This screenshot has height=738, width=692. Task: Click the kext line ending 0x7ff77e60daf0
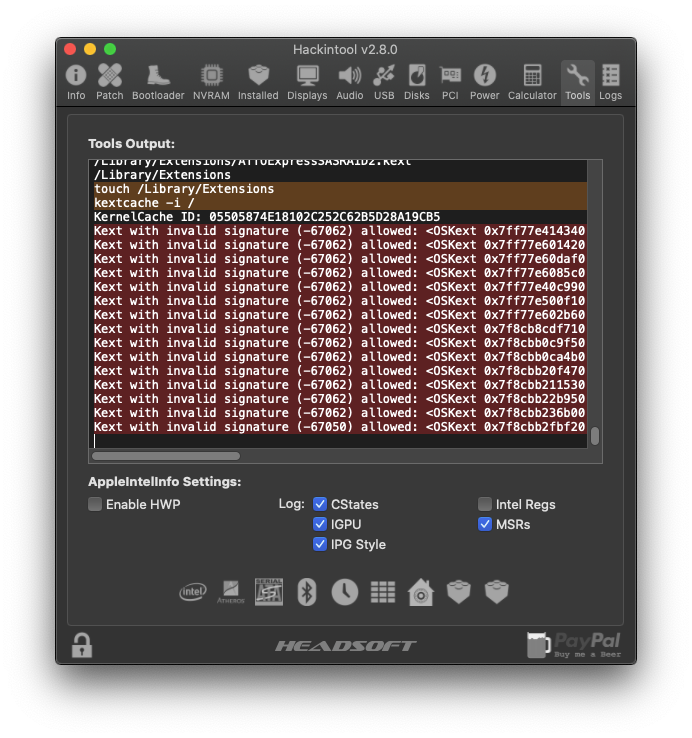click(340, 259)
